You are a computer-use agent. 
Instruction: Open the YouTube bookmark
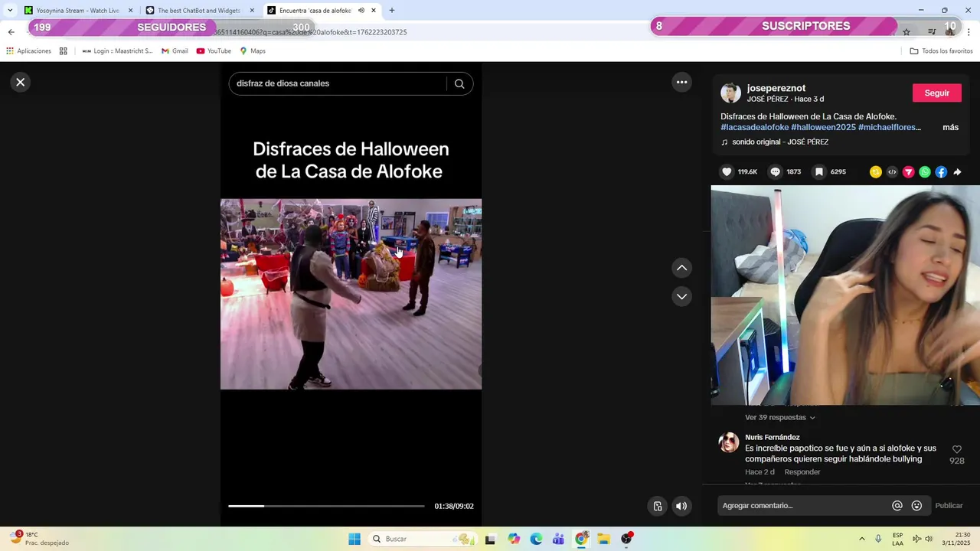click(214, 51)
